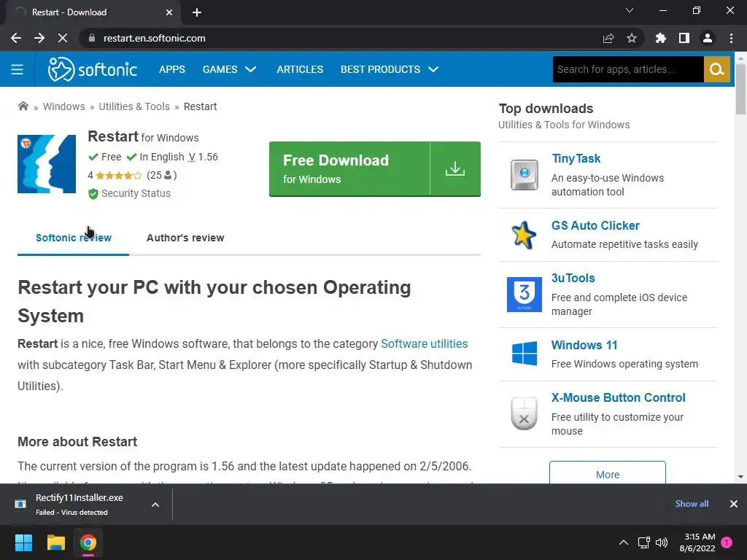Click the download arrow icon on green button
Viewport: 747px width, 560px height.
[455, 168]
